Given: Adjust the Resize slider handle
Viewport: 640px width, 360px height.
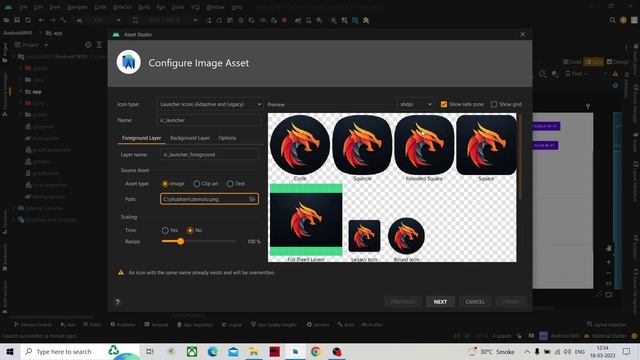Looking at the screenshot, I should coord(180,242).
